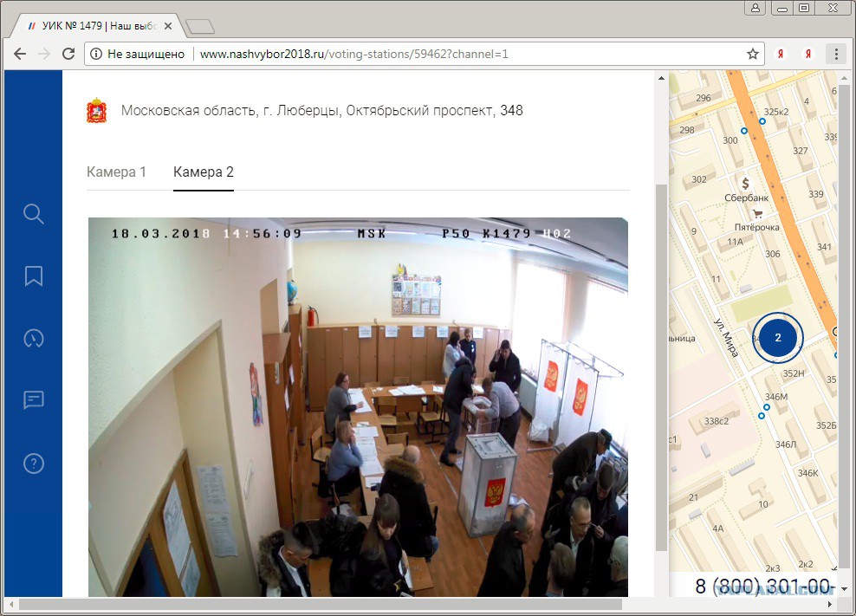Select the УИК № 1479 browser tab
856x616 pixels.
click(x=100, y=26)
